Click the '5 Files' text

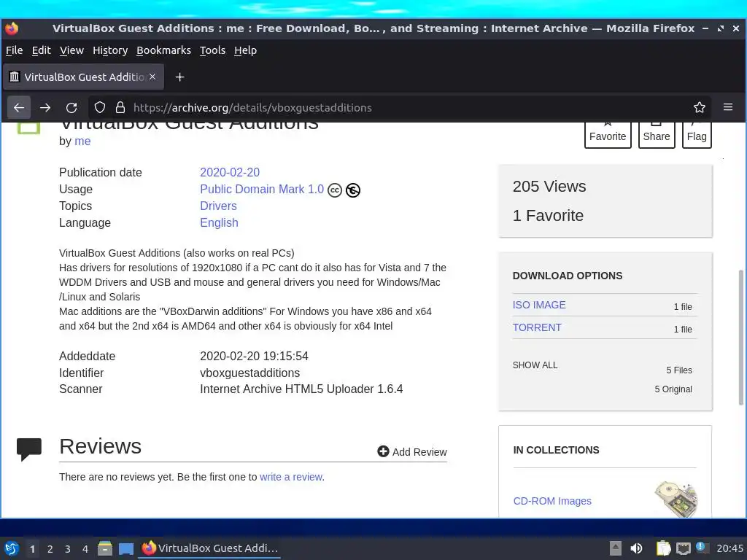[679, 370]
